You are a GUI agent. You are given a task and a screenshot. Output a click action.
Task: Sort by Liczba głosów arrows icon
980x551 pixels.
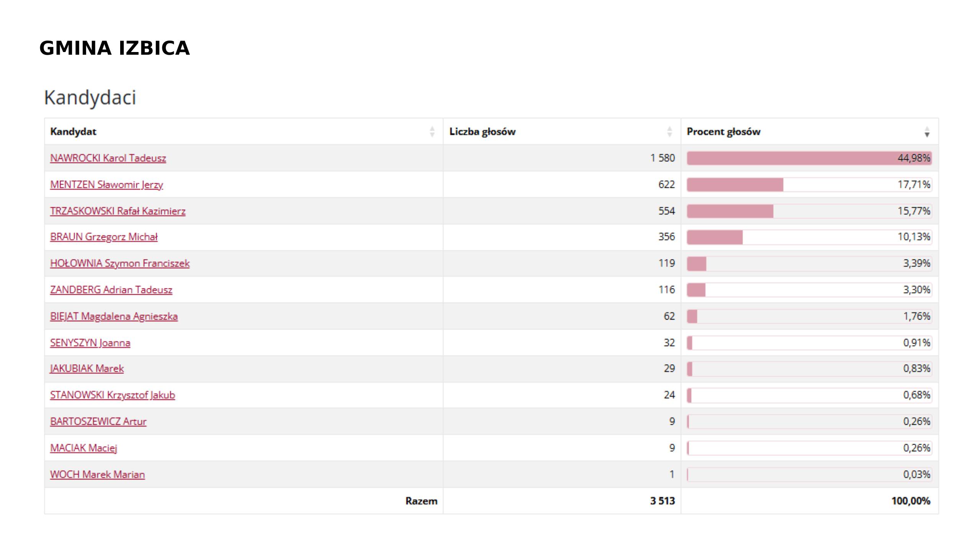(669, 132)
